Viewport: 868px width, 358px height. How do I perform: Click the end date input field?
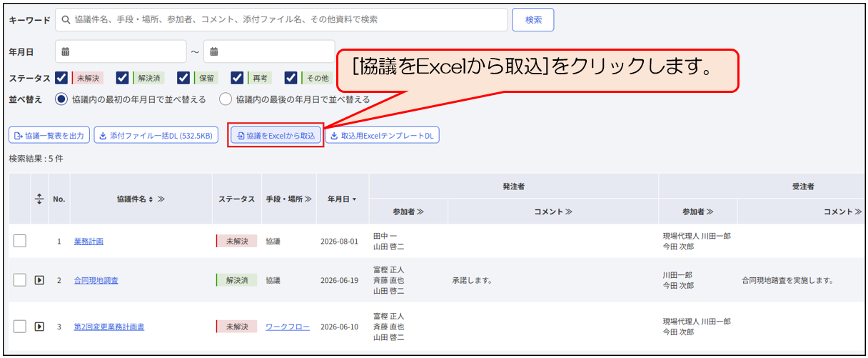(269, 51)
